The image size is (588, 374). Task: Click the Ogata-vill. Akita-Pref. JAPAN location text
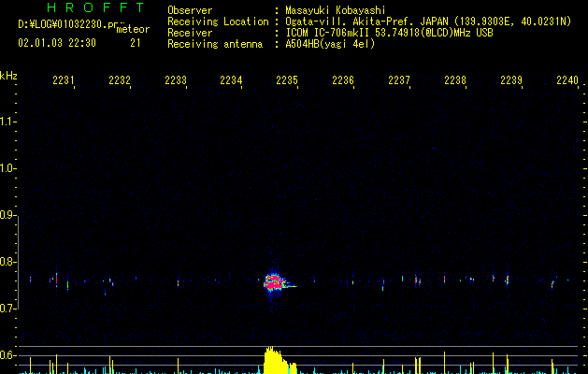pos(428,22)
